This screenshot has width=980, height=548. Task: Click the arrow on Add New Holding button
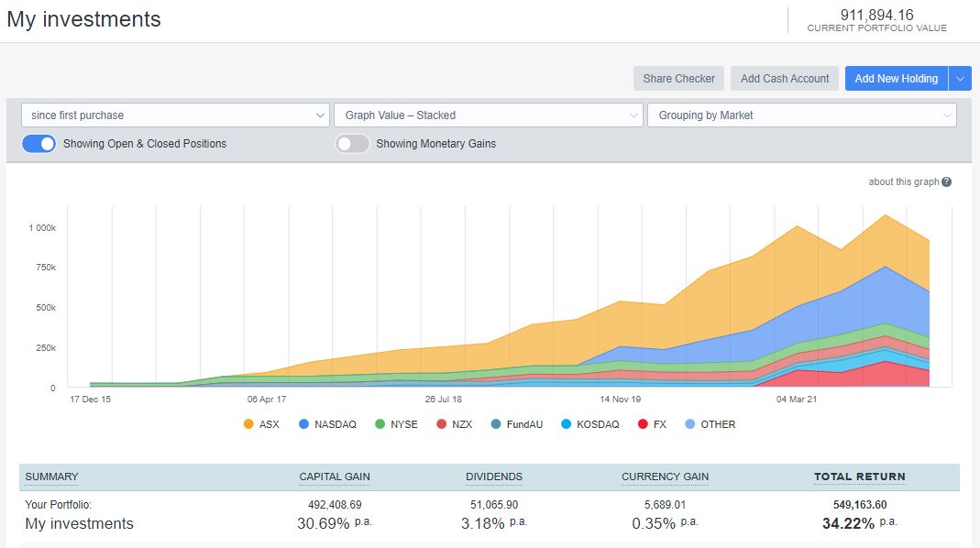tap(960, 78)
